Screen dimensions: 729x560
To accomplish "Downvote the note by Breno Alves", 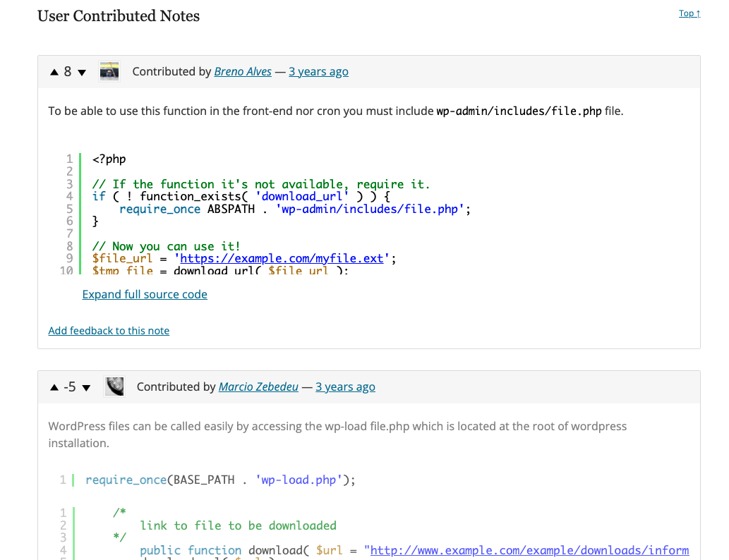I will pyautogui.click(x=82, y=72).
